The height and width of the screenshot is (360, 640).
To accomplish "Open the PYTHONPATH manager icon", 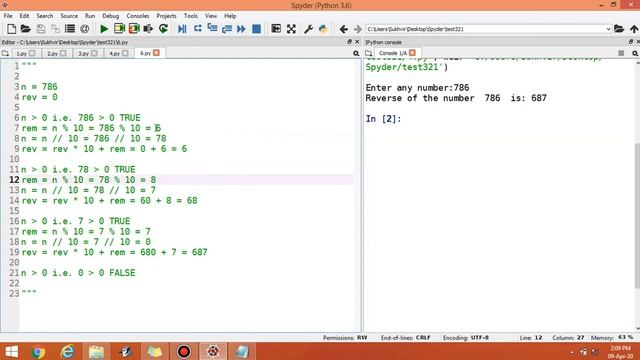I will [x=323, y=29].
